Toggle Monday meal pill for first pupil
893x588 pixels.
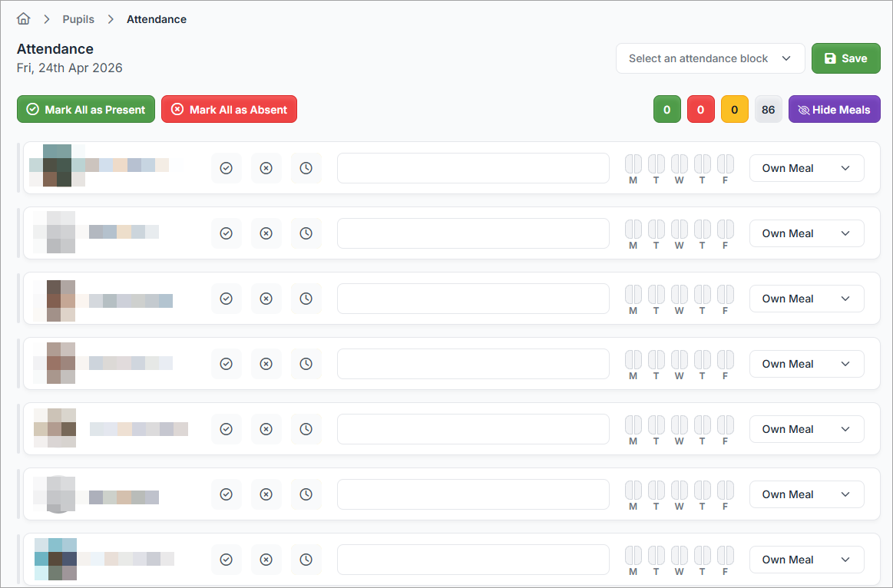coord(633,164)
